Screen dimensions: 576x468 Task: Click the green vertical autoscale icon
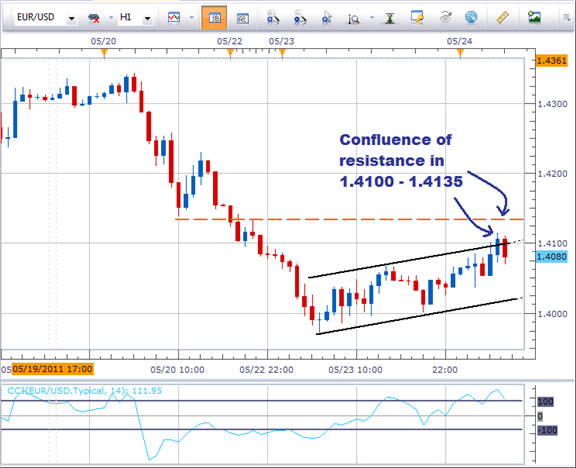tap(390, 18)
